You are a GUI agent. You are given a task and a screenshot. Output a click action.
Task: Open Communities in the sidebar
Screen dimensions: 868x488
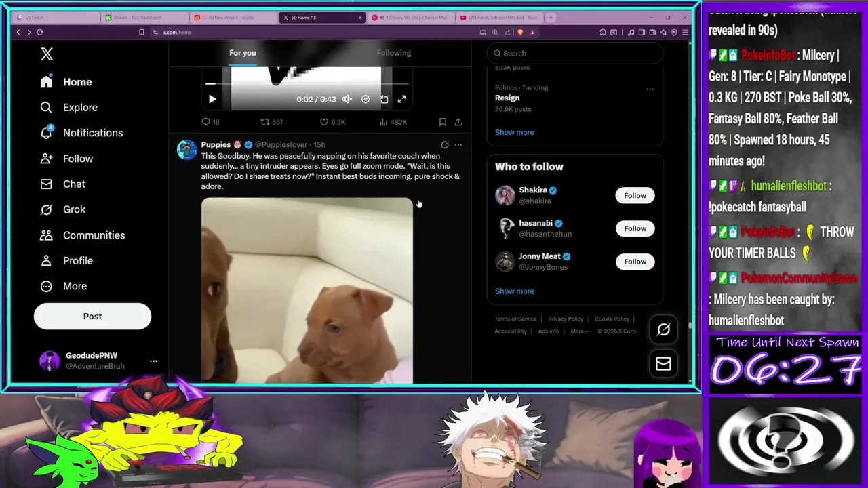(x=82, y=235)
